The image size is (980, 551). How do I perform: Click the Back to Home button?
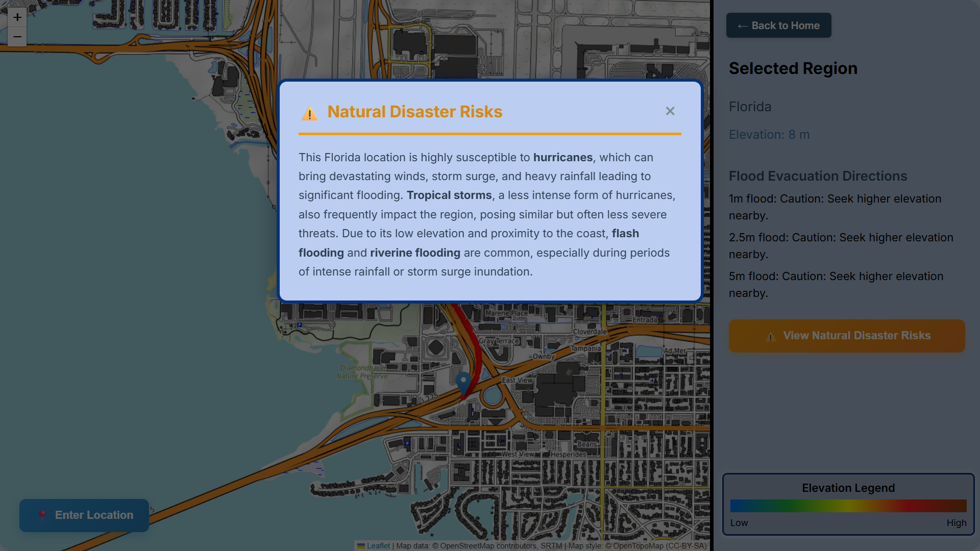coord(778,26)
